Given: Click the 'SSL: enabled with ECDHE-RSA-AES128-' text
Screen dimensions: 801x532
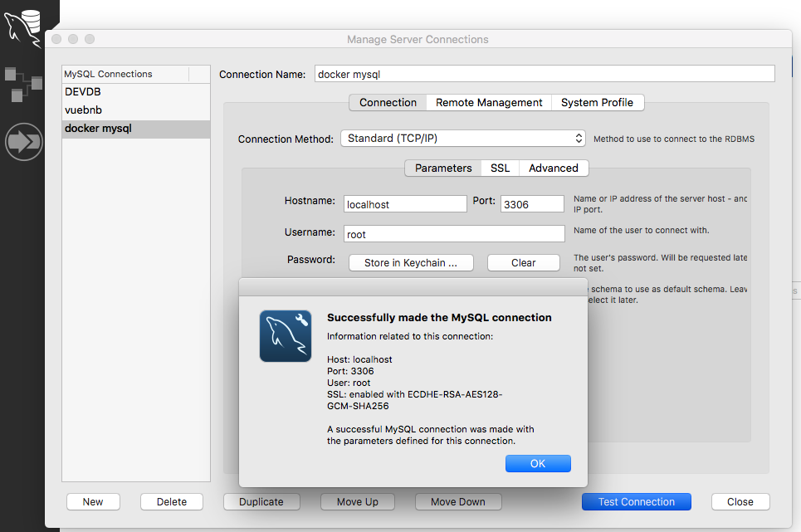Looking at the screenshot, I should tap(415, 395).
